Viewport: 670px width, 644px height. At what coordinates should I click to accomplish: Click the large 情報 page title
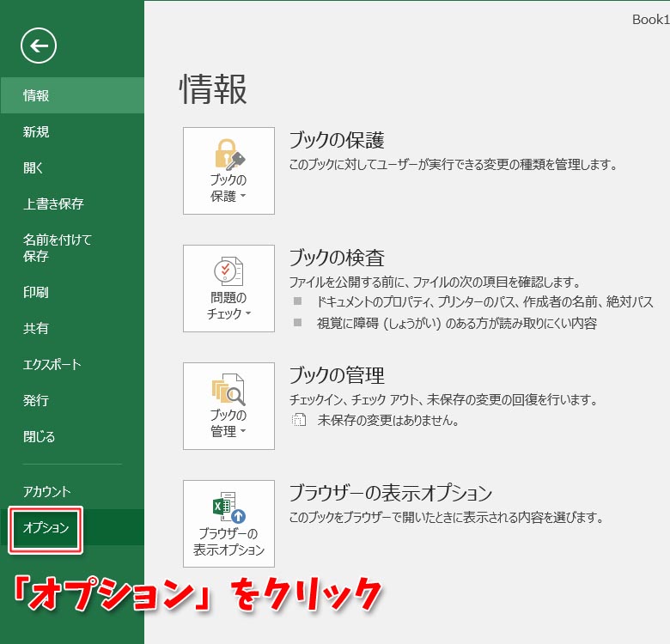(213, 88)
